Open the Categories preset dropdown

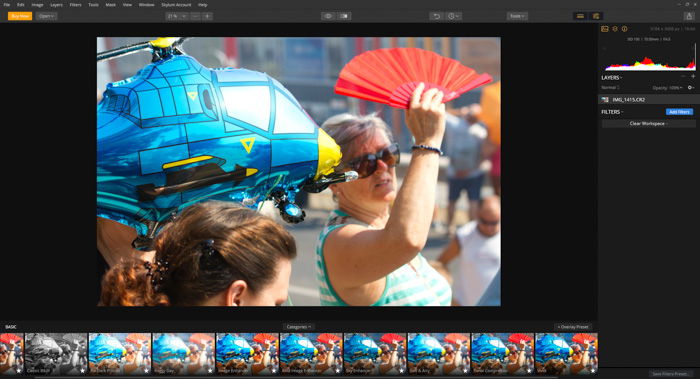tap(298, 327)
